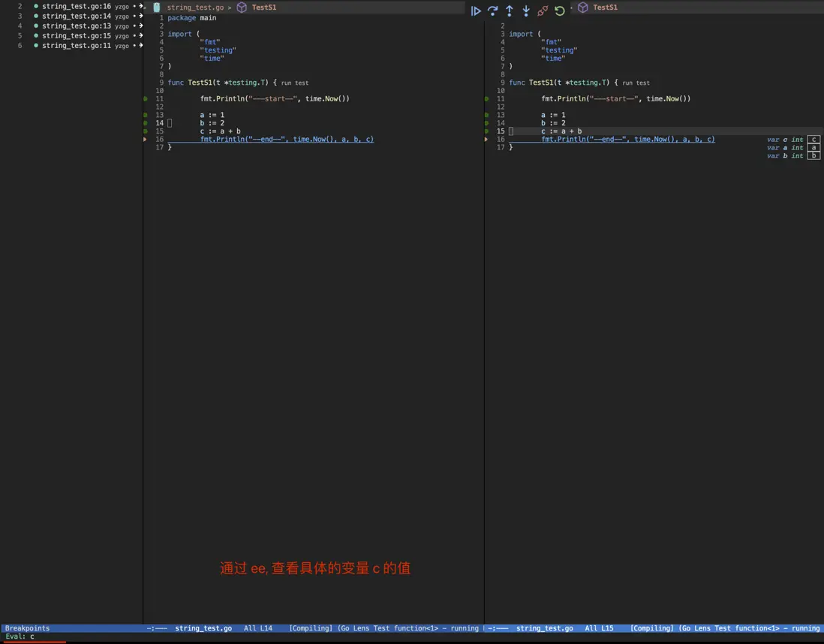Click the 'var a int' hint in right pane

(x=785, y=148)
